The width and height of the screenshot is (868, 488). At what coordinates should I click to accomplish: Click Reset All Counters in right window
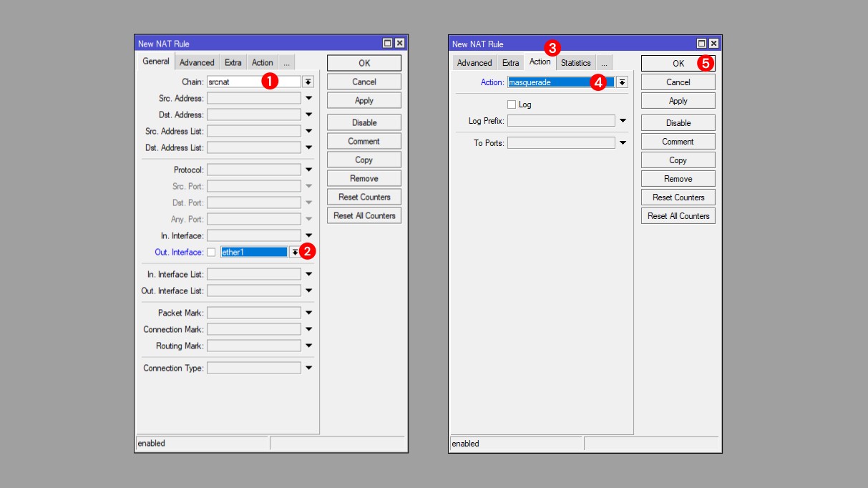(678, 216)
